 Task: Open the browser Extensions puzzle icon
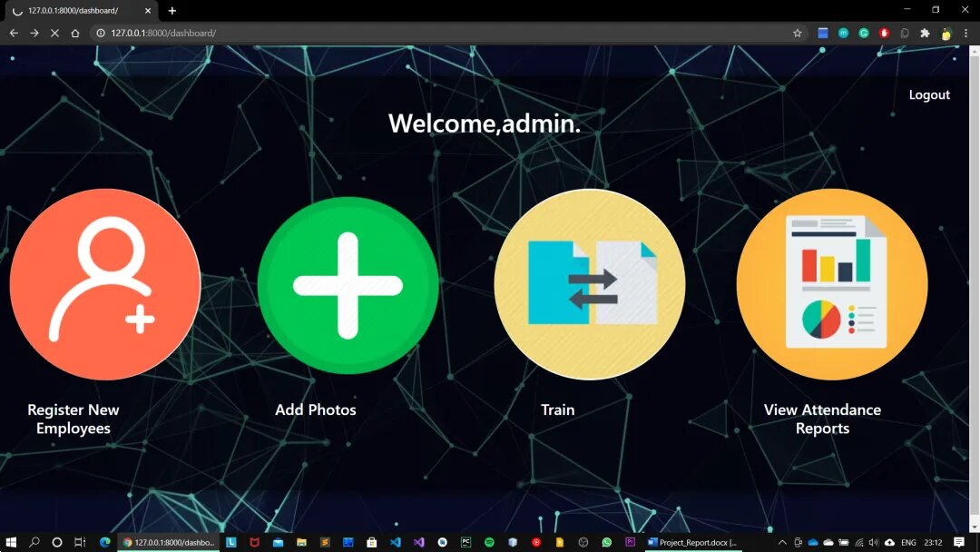pyautogui.click(x=925, y=33)
